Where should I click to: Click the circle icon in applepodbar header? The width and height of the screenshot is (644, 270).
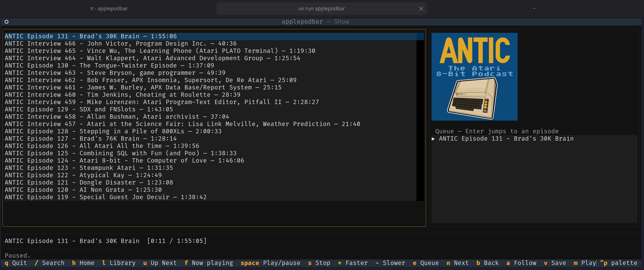[7, 22]
